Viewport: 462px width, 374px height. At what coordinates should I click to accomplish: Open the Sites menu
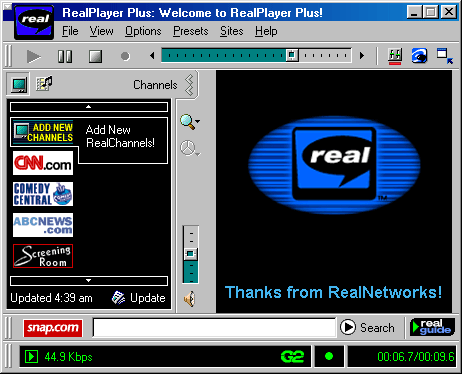tap(232, 31)
